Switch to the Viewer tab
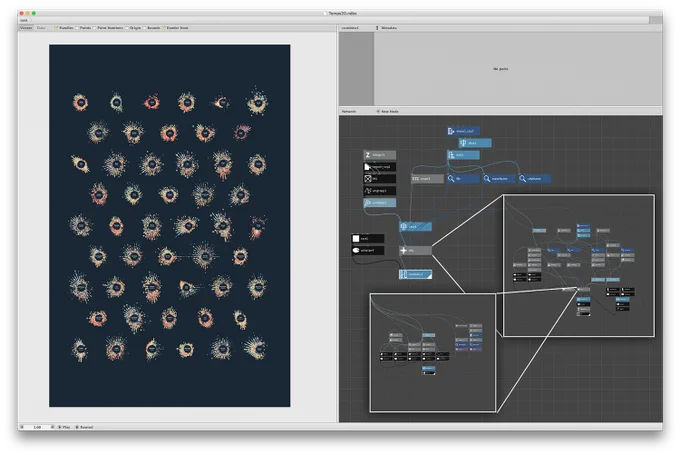The width and height of the screenshot is (680, 455). coord(26,28)
